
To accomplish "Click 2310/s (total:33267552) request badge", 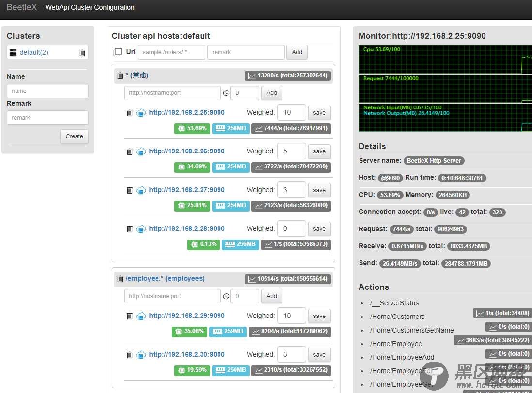I will click(291, 370).
